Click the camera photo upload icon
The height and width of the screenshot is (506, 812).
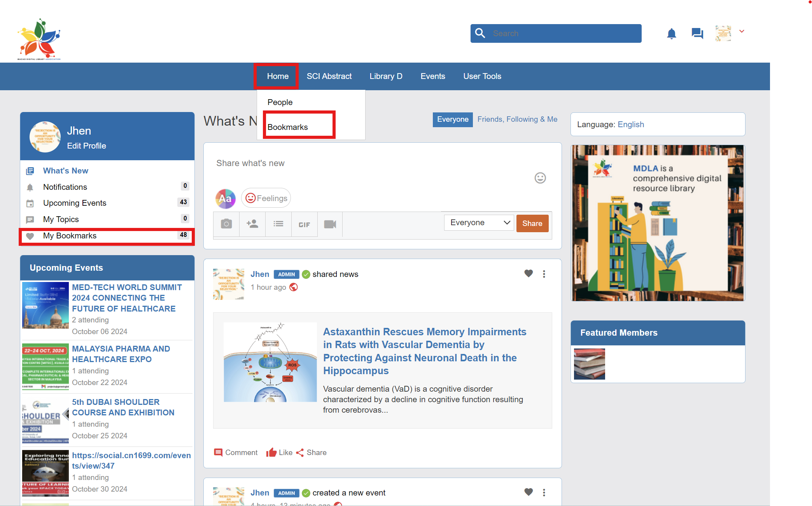[x=226, y=224]
